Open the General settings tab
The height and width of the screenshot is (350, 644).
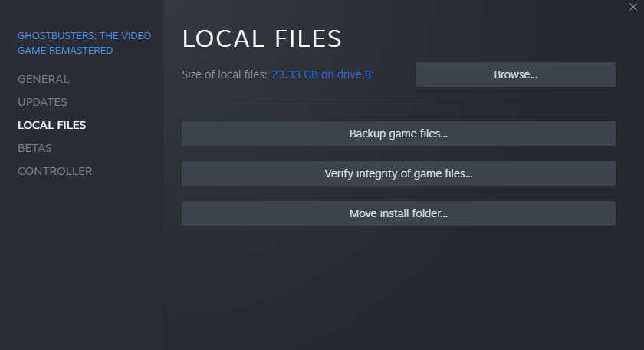click(44, 79)
